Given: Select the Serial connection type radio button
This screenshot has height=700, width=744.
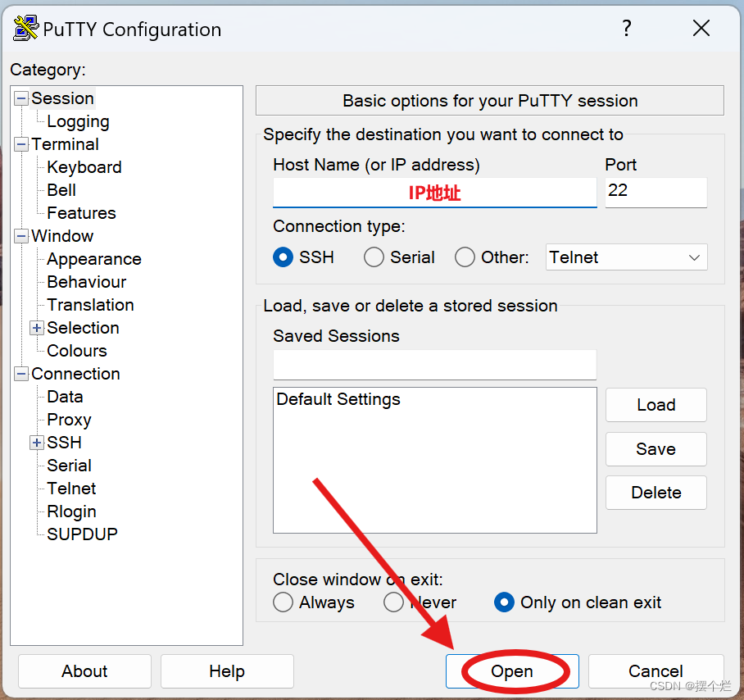Looking at the screenshot, I should [374, 257].
